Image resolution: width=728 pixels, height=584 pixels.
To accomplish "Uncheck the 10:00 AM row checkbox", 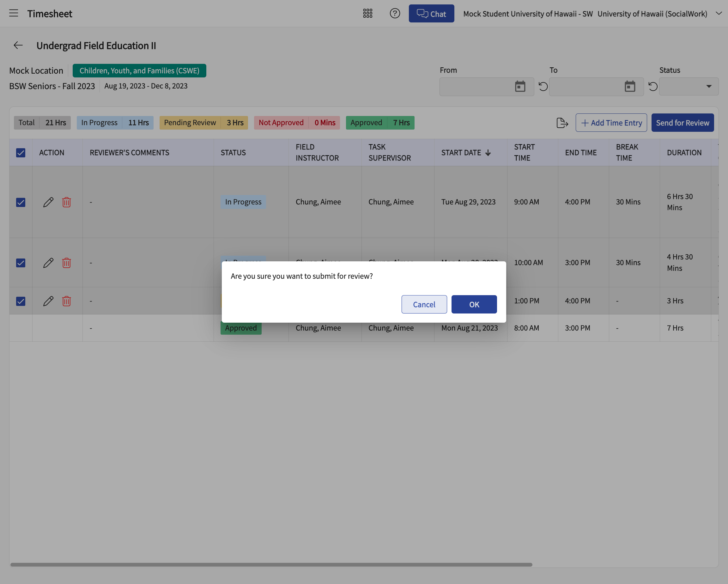I will click(21, 263).
